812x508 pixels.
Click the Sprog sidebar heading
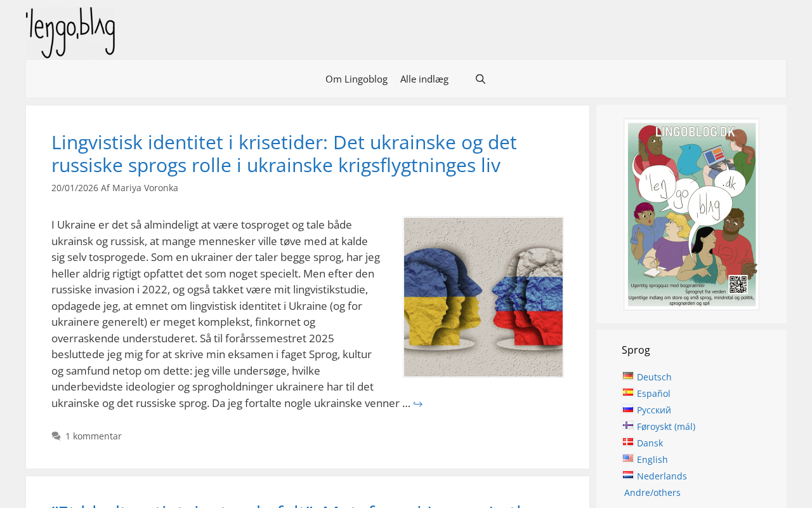pyautogui.click(x=636, y=350)
